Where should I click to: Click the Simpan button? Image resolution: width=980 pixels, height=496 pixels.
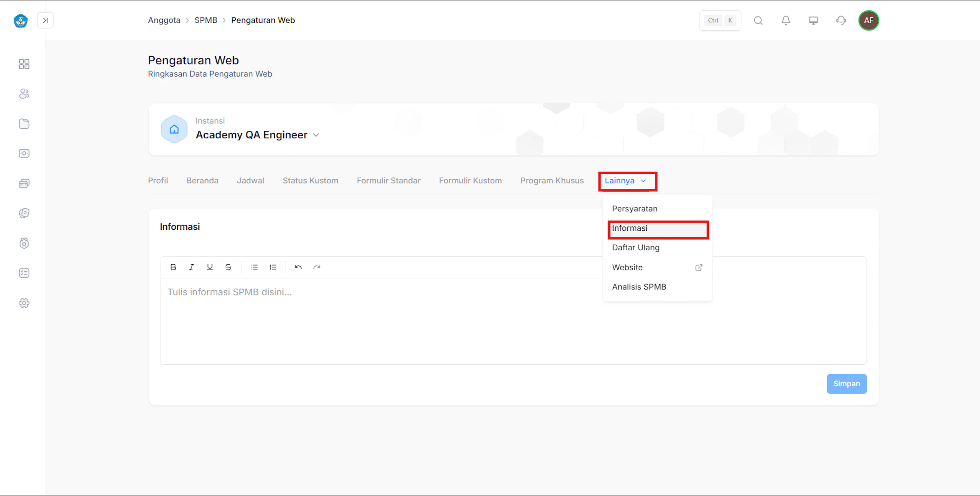847,384
